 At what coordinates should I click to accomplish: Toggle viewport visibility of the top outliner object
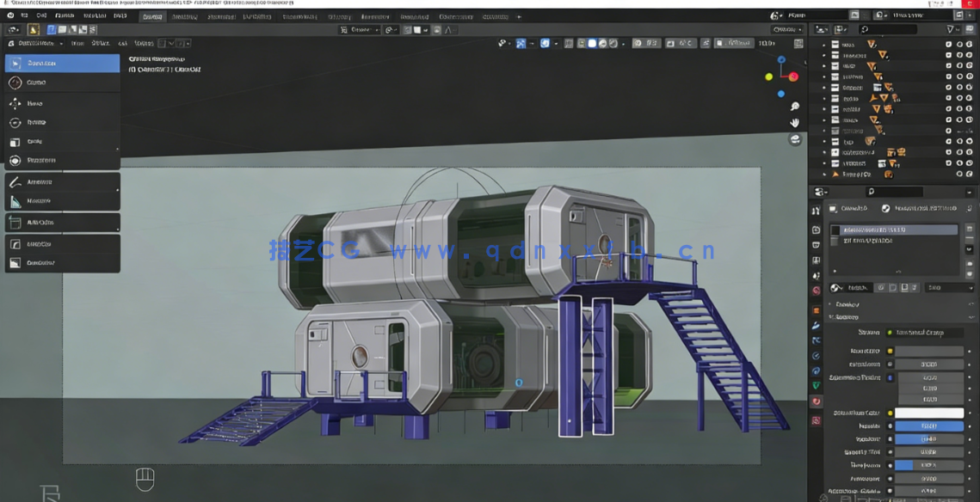pos(958,43)
